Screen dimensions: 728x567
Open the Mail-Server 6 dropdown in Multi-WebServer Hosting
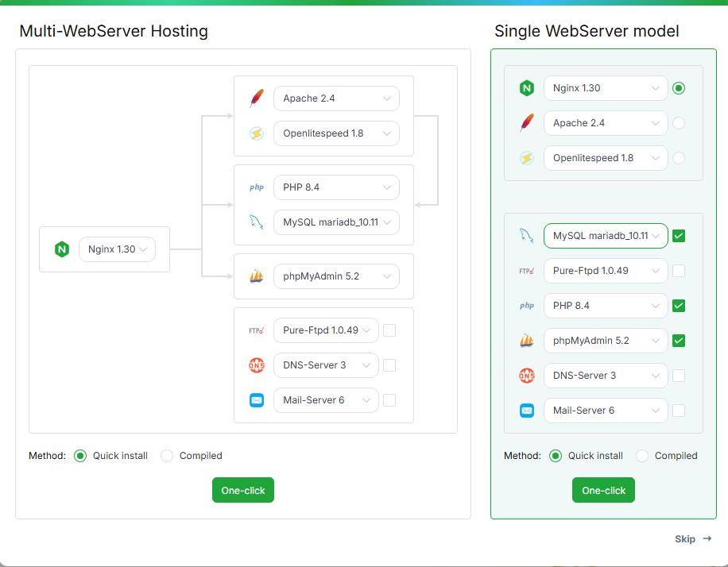point(326,400)
